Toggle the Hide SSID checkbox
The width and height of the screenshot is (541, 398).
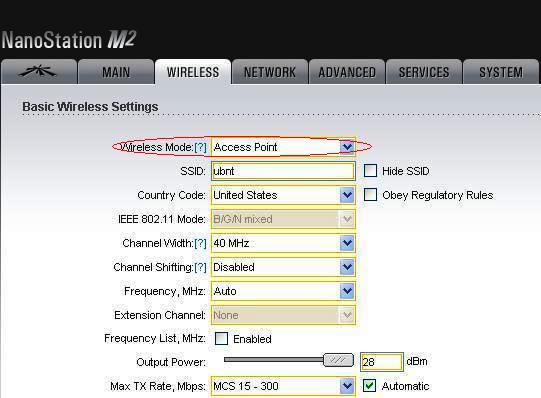370,171
